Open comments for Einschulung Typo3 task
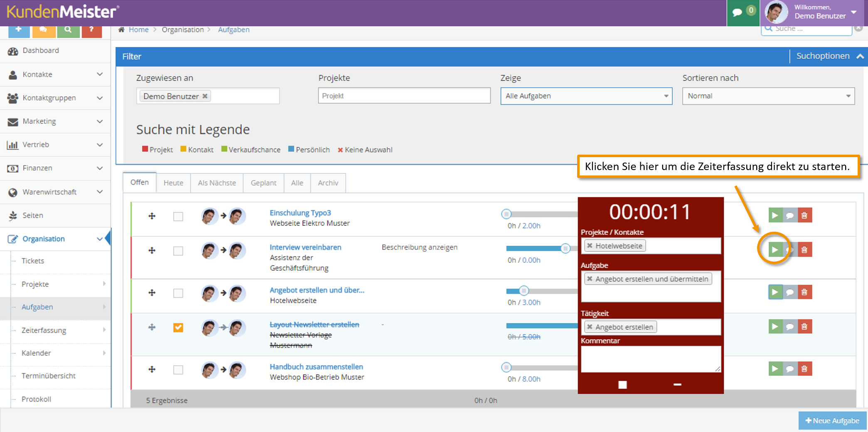Screen dimensions: 868x432 790,215
